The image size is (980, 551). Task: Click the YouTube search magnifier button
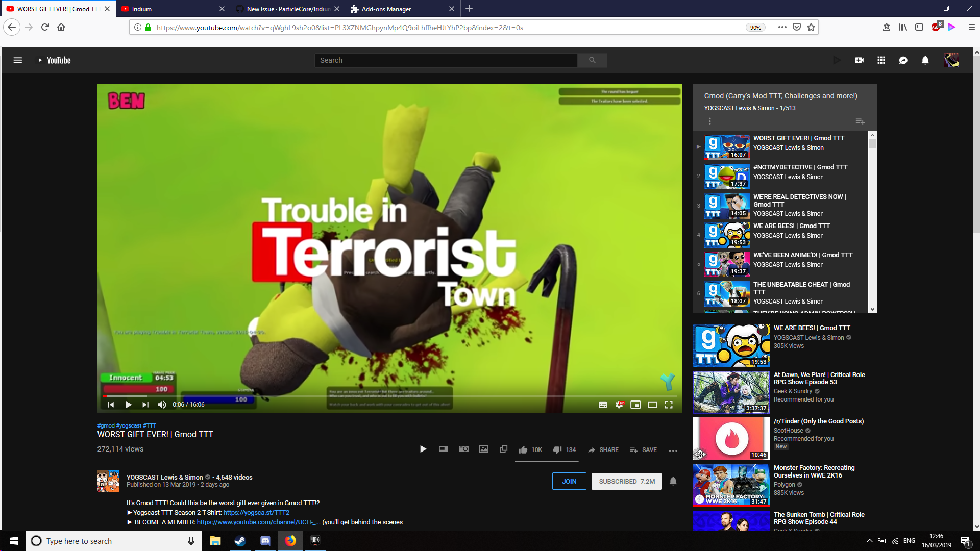pyautogui.click(x=592, y=60)
